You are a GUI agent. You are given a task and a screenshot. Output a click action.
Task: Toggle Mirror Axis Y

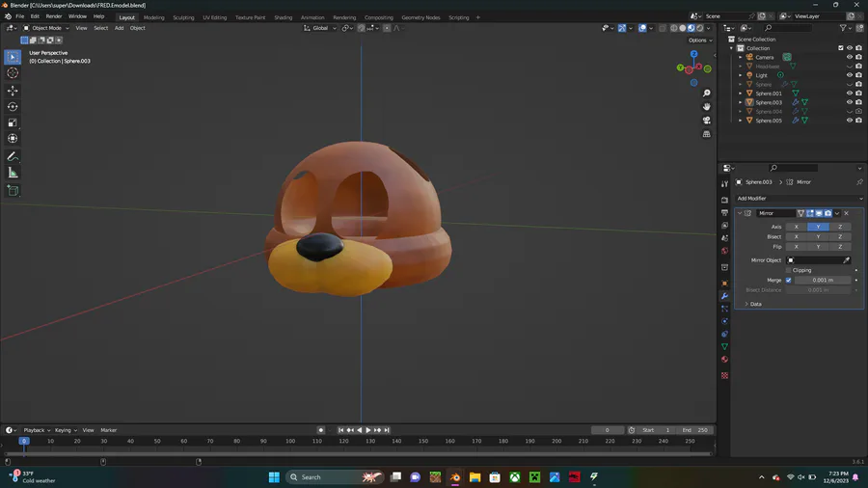818,227
